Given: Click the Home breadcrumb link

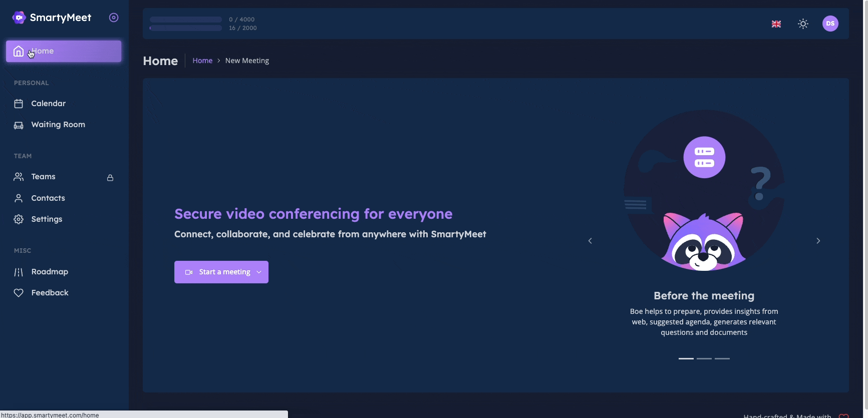Looking at the screenshot, I should tap(202, 61).
